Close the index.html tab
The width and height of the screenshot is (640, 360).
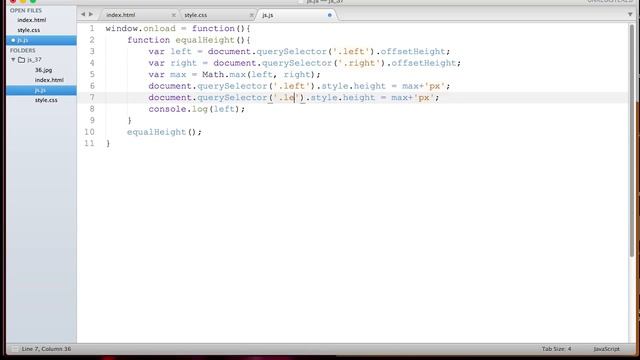click(x=173, y=15)
